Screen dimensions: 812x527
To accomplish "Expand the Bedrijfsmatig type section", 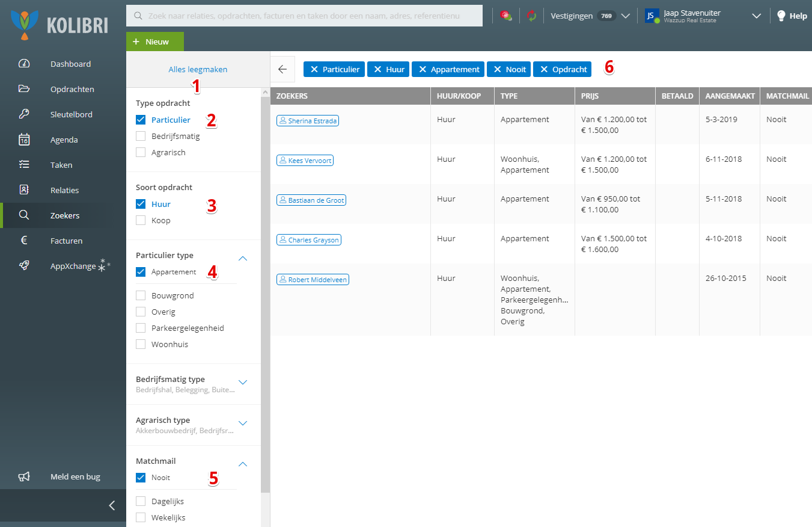I will [x=243, y=382].
